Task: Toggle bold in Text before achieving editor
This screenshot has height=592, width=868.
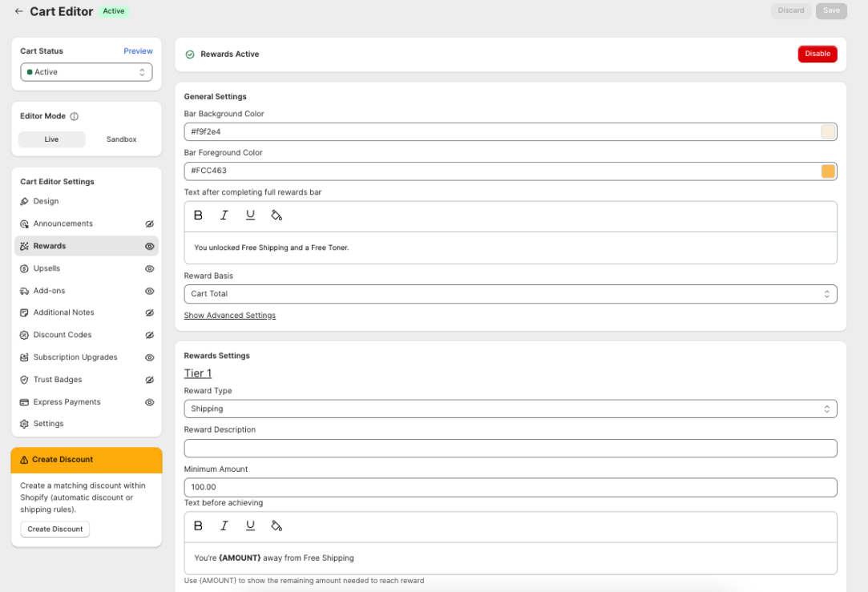Action: pos(198,526)
